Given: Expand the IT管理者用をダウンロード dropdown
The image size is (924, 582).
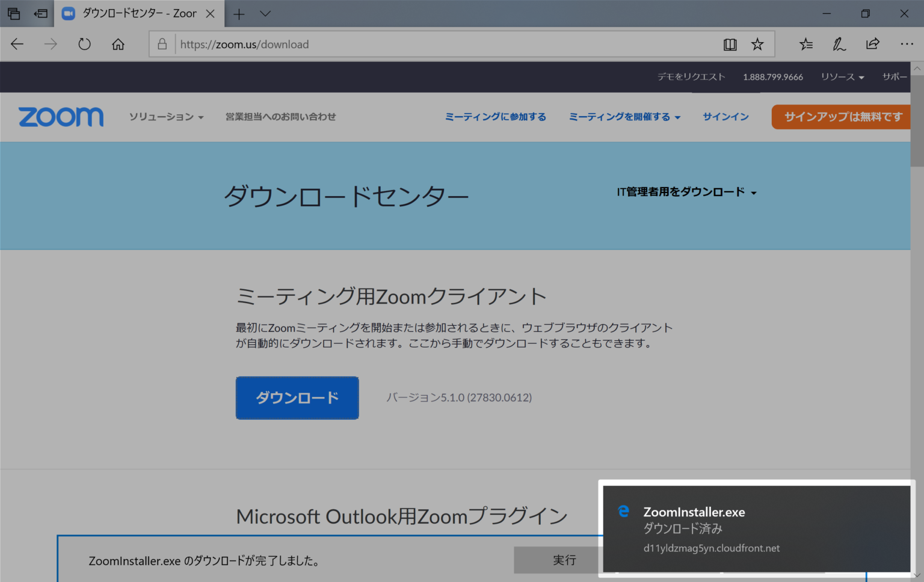Looking at the screenshot, I should pyautogui.click(x=686, y=192).
